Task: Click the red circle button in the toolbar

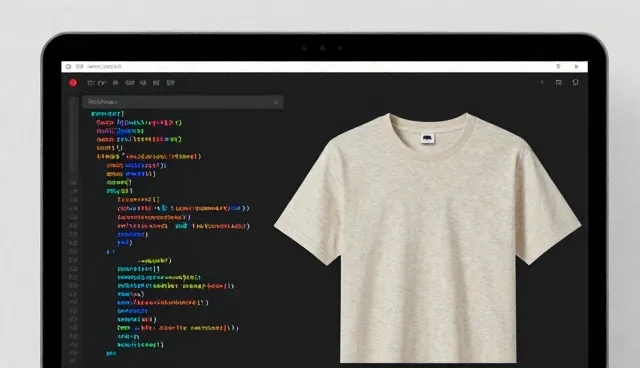Action: click(x=73, y=83)
